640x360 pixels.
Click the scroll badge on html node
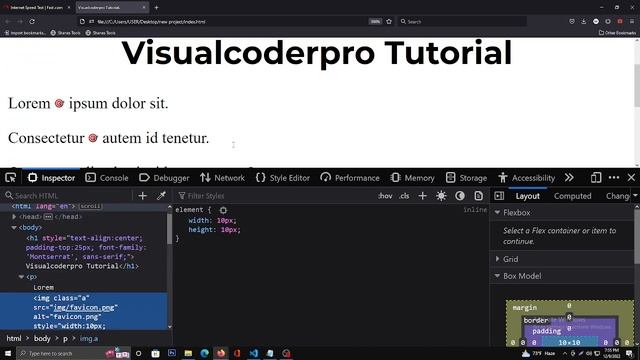tap(90, 206)
